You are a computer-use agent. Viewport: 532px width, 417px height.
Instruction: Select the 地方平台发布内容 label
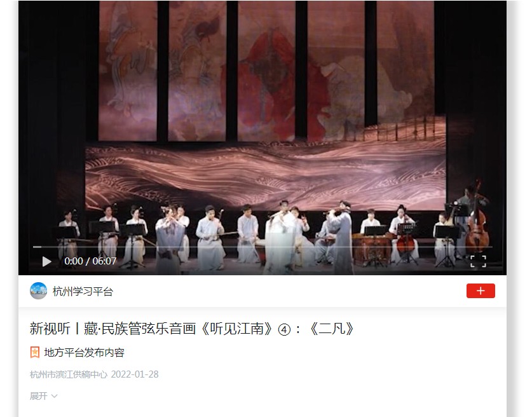[x=84, y=353]
